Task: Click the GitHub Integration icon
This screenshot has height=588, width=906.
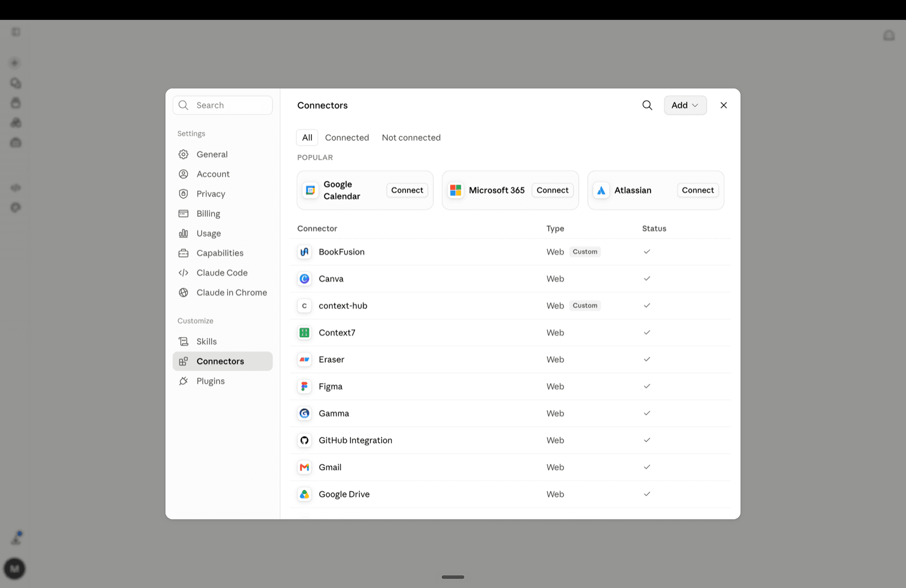Action: (x=305, y=440)
